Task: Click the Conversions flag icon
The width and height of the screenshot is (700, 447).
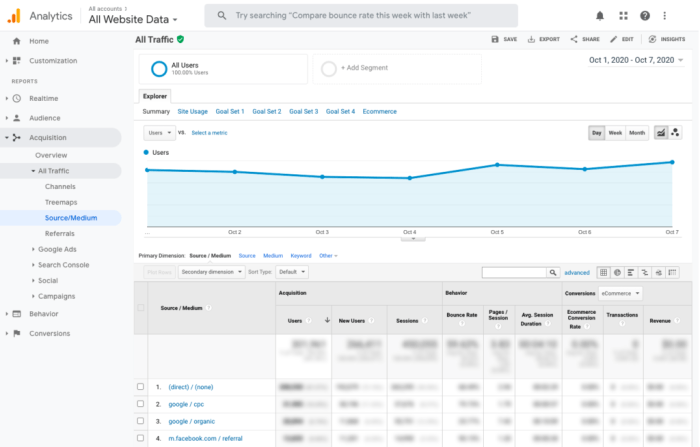Action: coord(17,333)
